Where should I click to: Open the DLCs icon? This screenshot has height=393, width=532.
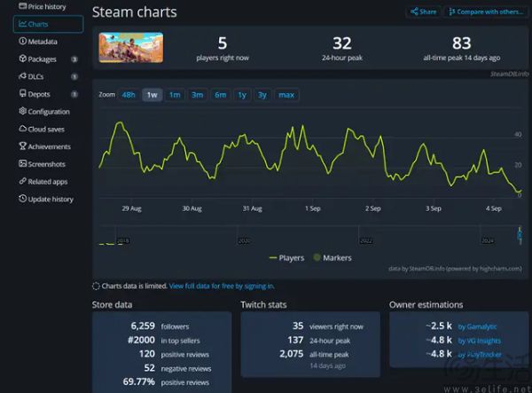[x=22, y=76]
